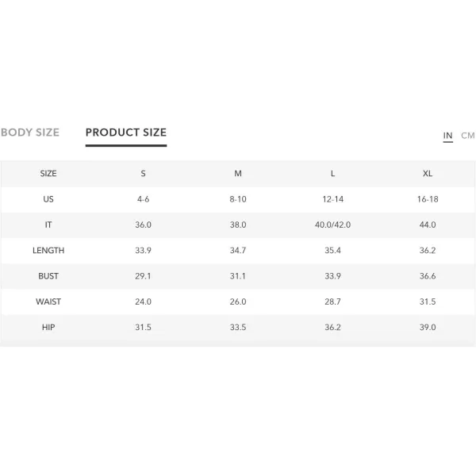Screen dimensions: 476x476
Task: Switch to the BODY SIZE tab
Action: (30, 132)
